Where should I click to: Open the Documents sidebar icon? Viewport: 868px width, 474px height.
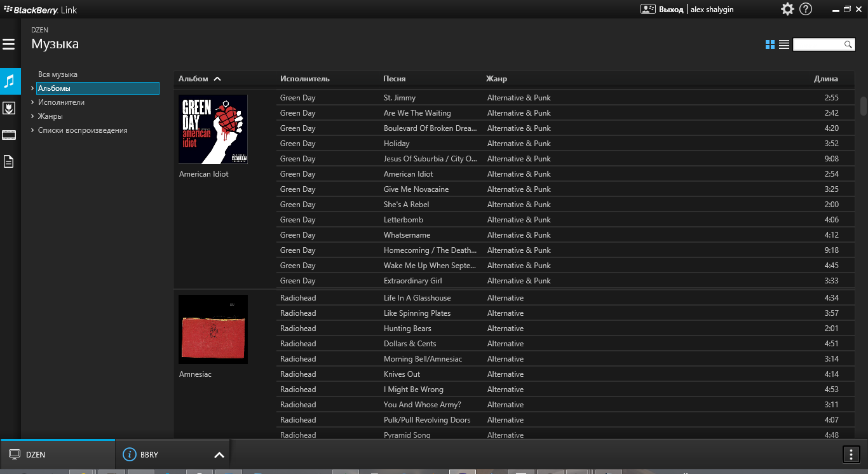click(9, 161)
